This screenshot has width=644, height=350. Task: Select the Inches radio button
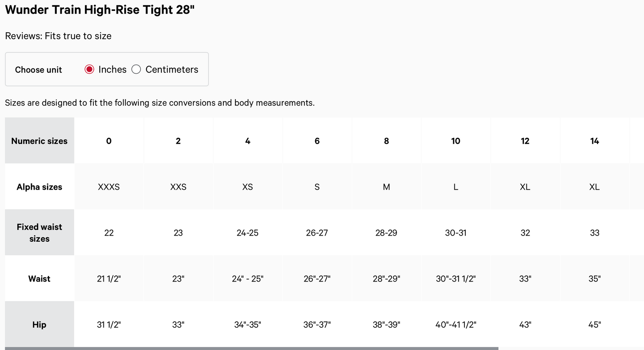pyautogui.click(x=89, y=69)
